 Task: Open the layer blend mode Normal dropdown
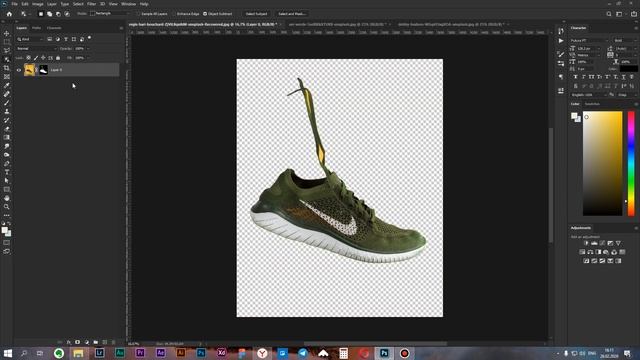[x=36, y=49]
